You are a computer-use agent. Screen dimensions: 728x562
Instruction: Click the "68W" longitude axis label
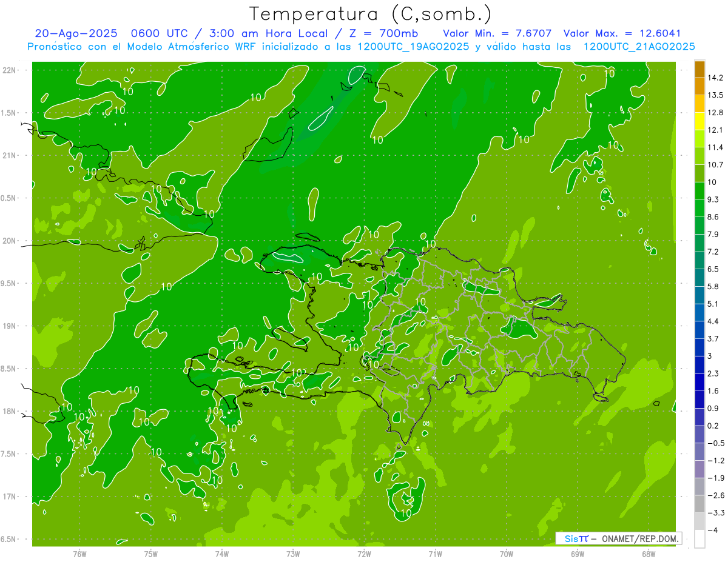coord(648,554)
